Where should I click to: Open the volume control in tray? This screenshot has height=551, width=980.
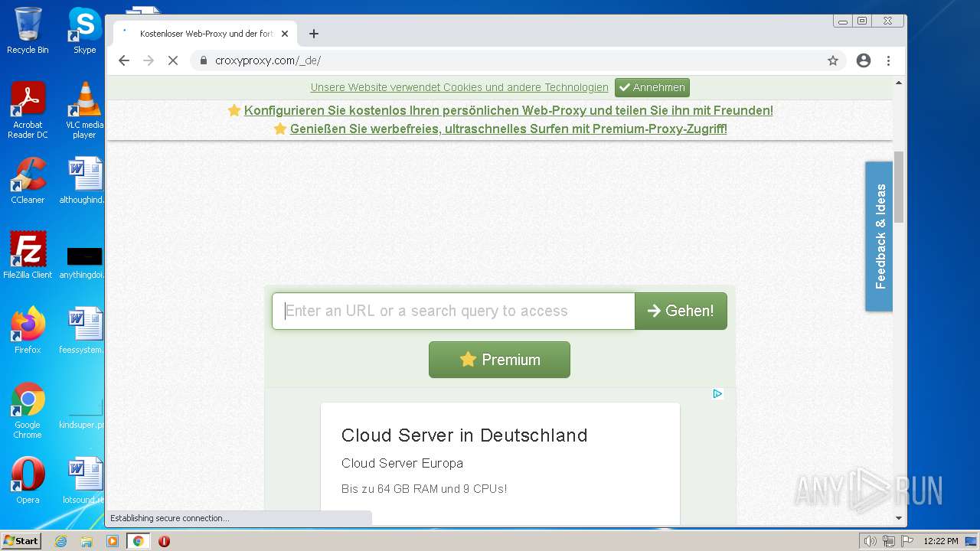[x=870, y=541]
